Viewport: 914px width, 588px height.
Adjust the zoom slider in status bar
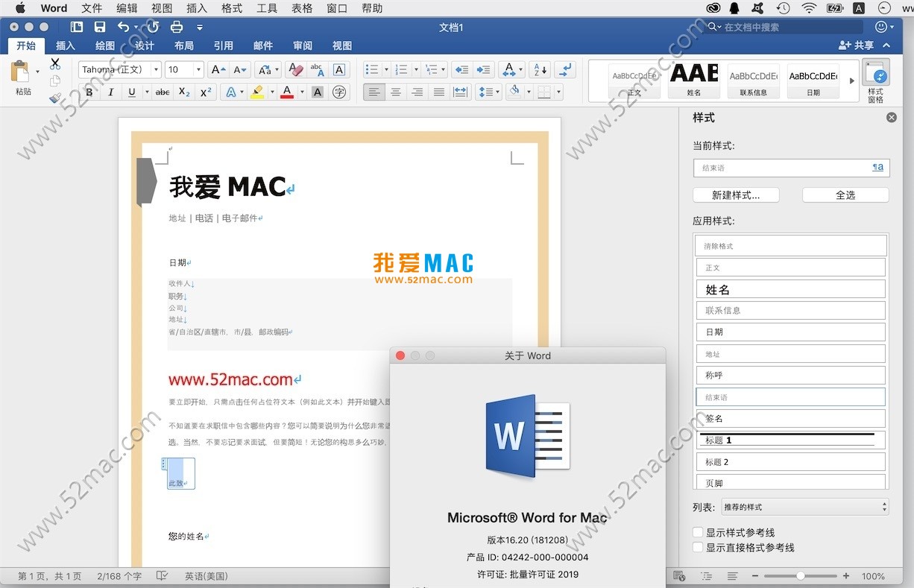801,576
